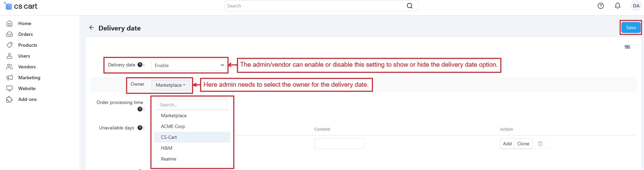Click the DA user avatar
Screen dimensions: 644x170
[636, 6]
